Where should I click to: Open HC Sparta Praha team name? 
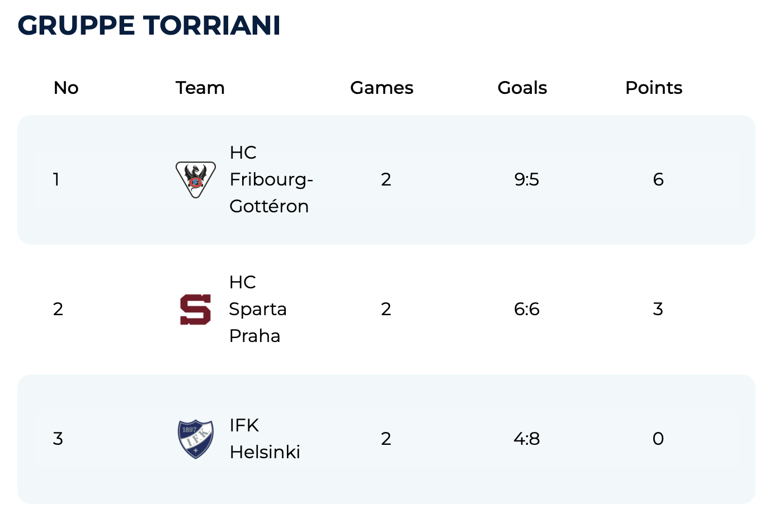click(x=257, y=309)
